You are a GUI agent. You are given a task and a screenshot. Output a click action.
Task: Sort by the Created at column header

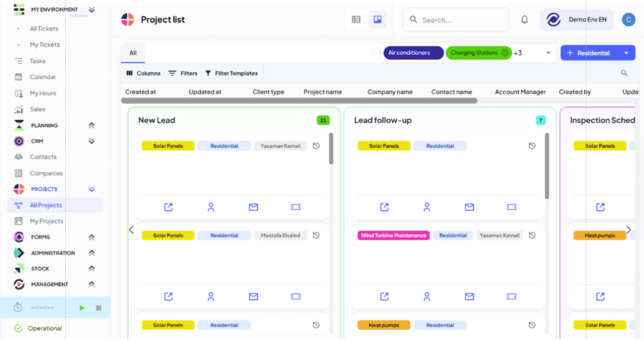(141, 92)
